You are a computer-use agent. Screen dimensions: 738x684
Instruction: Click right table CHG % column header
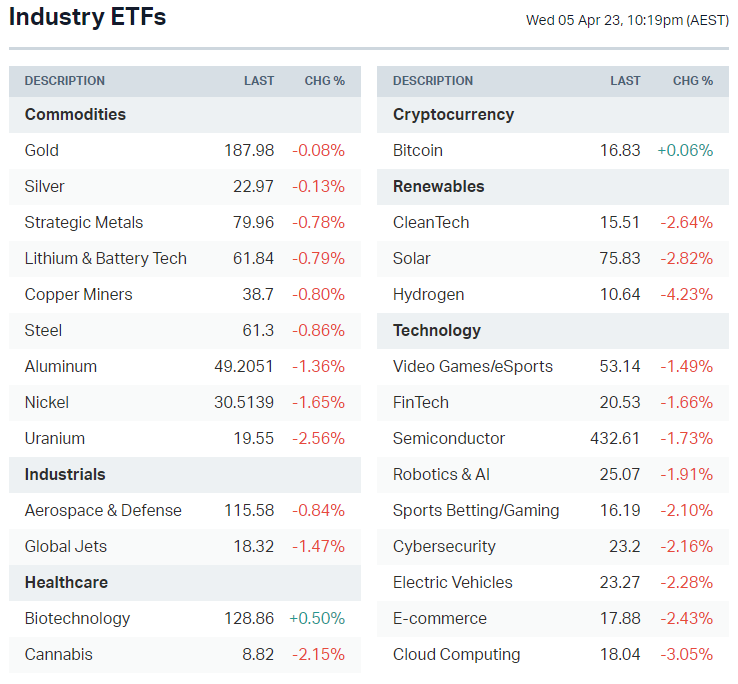tap(693, 81)
